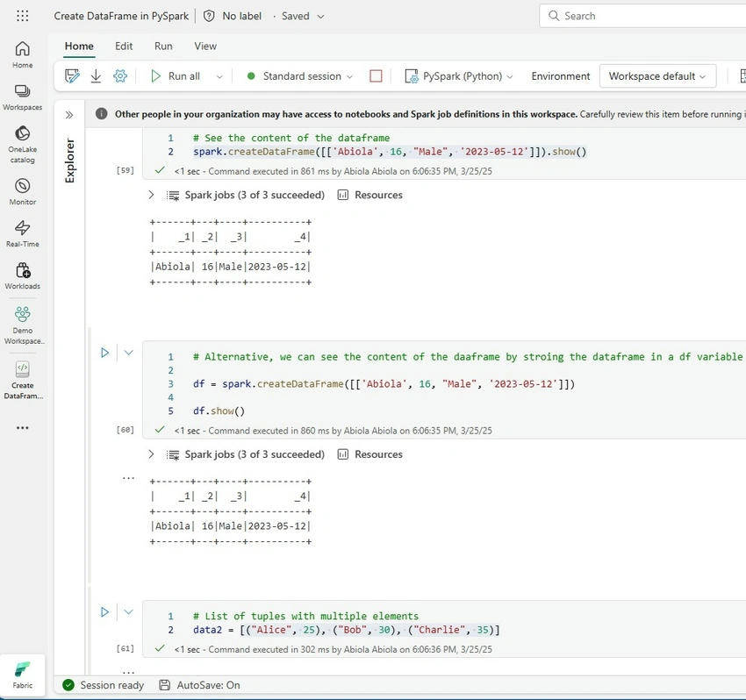Image resolution: width=746 pixels, height=700 pixels.
Task: Expand Spark jobs under cell 60
Action: click(151, 454)
